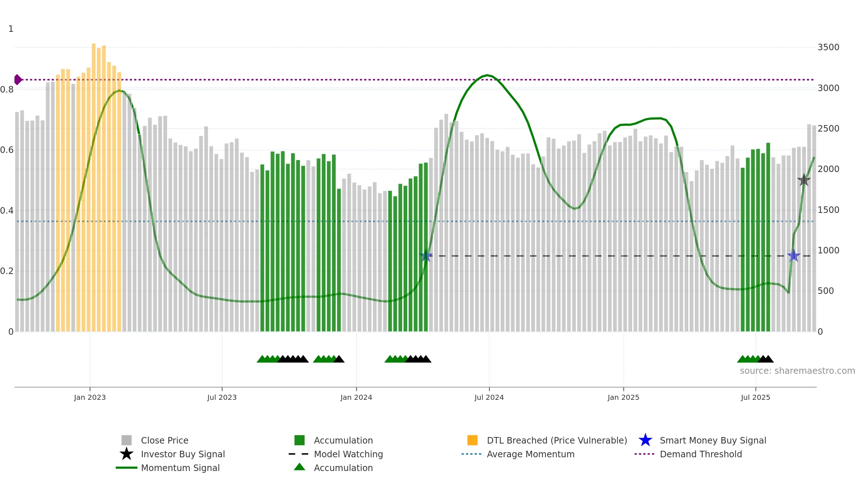Click the green Accumulation triangle legend icon

pyautogui.click(x=299, y=467)
